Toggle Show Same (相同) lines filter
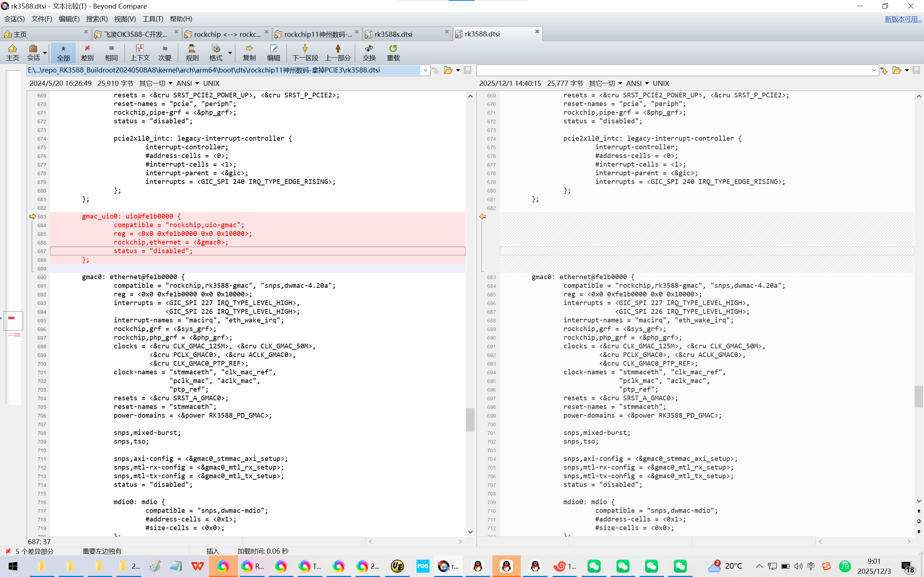This screenshot has height=577, width=924. point(111,52)
